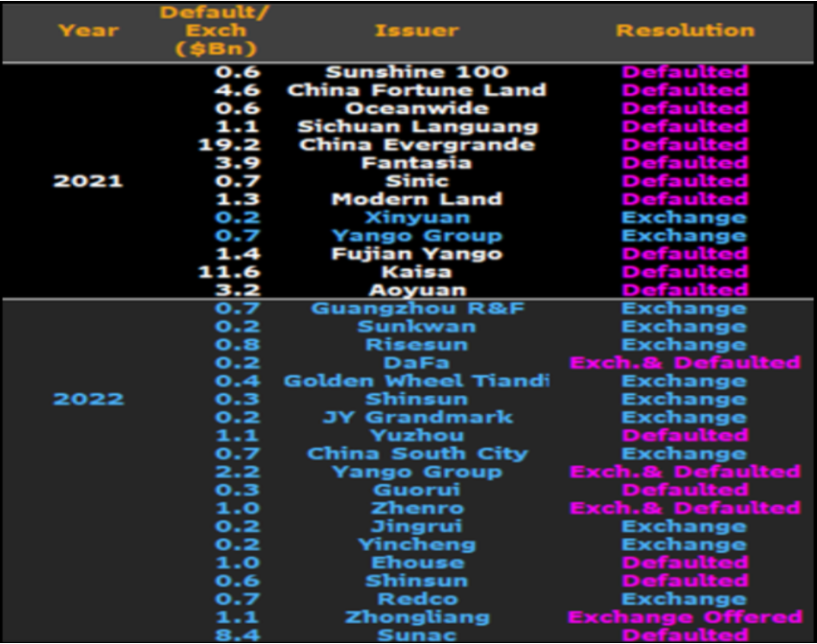Select issuer 'Ehouse'
817x644 pixels.
(x=416, y=563)
